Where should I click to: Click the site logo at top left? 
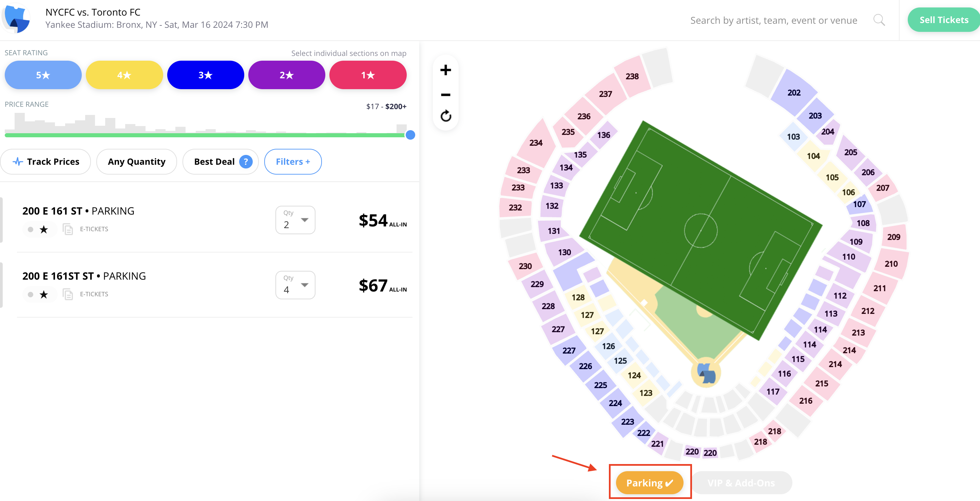16,18
